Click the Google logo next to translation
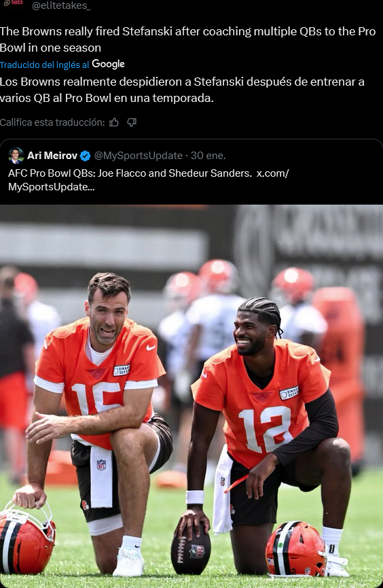383x588 pixels. (108, 65)
